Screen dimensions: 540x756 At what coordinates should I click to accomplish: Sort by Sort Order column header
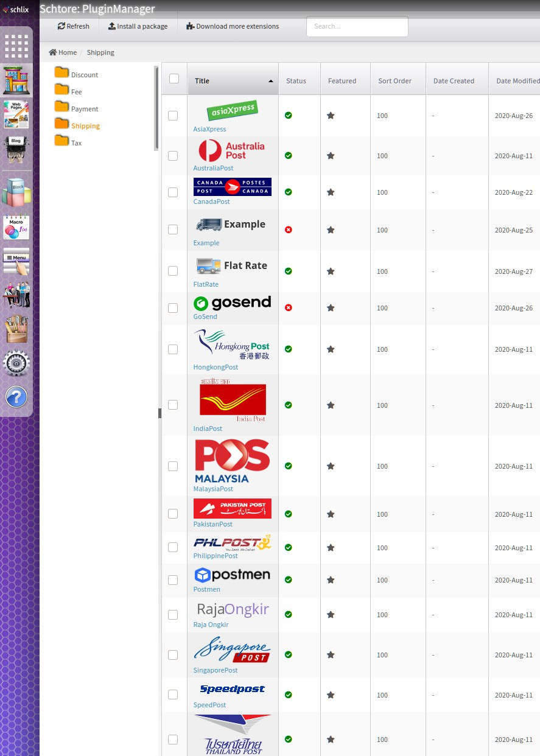pos(398,79)
